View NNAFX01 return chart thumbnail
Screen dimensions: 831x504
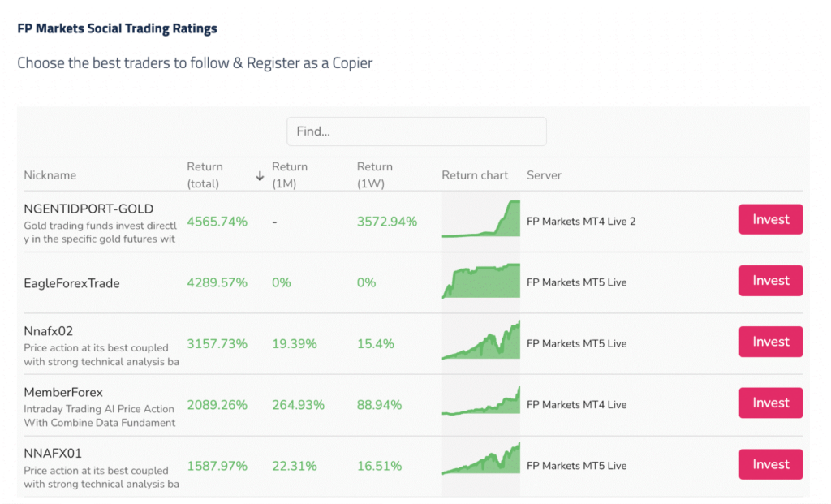click(481, 465)
